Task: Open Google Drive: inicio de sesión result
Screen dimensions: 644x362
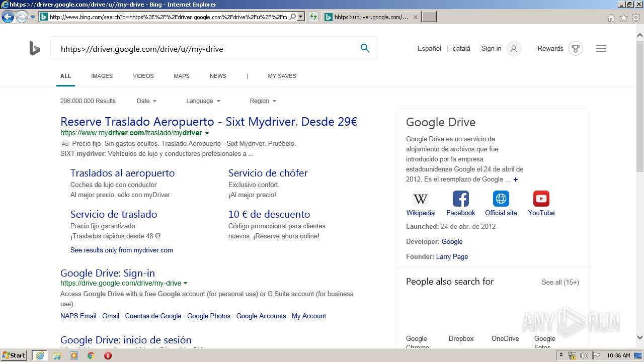Action: point(126,340)
